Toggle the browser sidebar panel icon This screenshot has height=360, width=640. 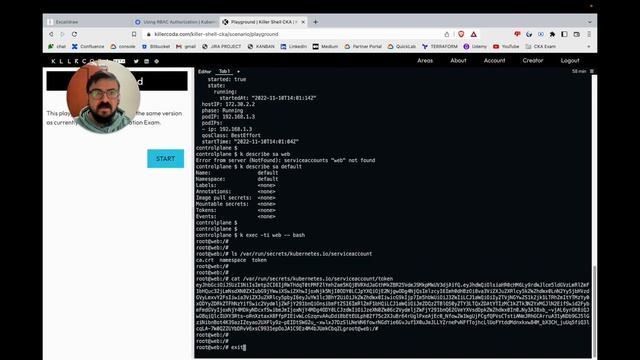tap(564, 34)
